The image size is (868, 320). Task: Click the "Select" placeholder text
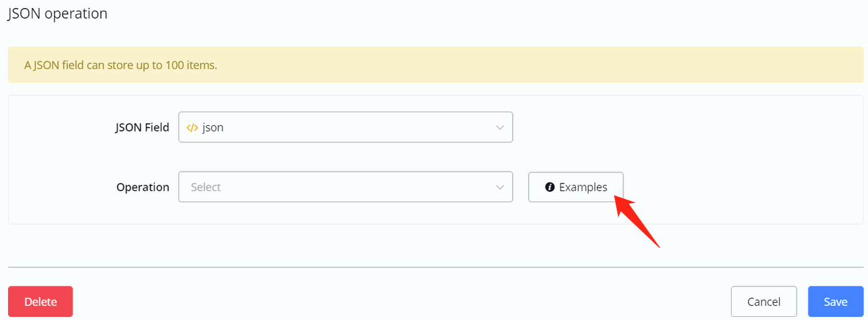click(x=206, y=187)
